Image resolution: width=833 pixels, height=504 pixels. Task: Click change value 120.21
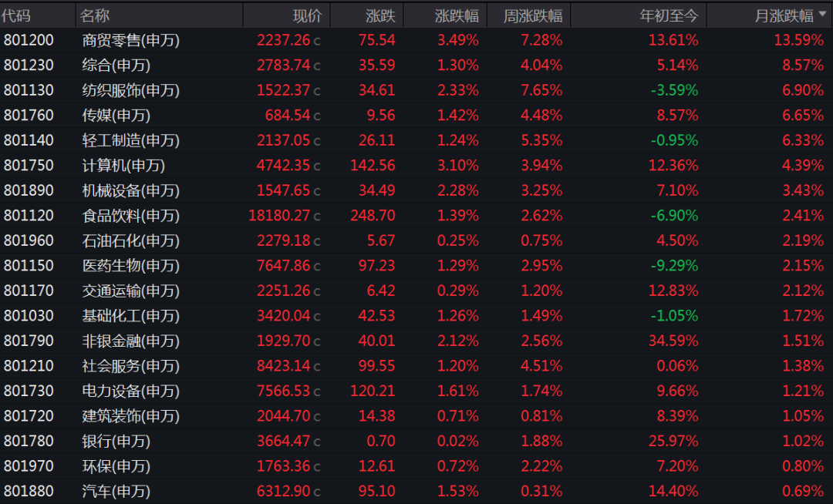click(373, 391)
